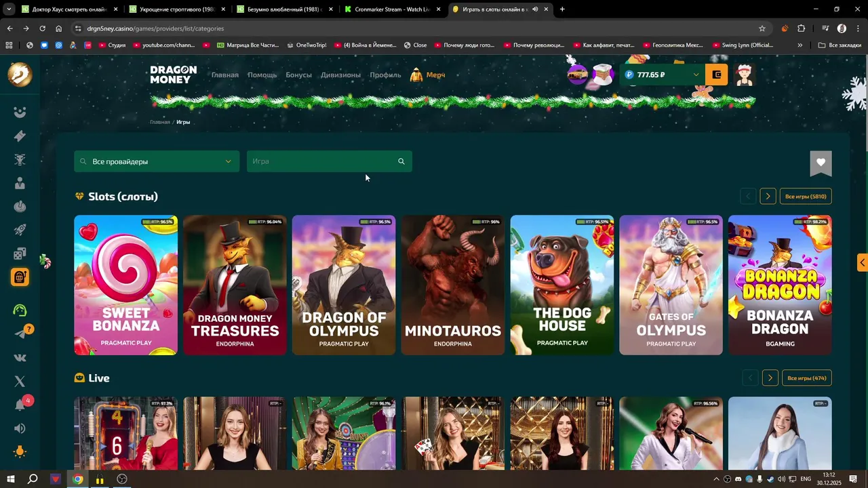Open the alien face icon in the sidebar
This screenshot has width=868, height=488.
tap(20, 160)
